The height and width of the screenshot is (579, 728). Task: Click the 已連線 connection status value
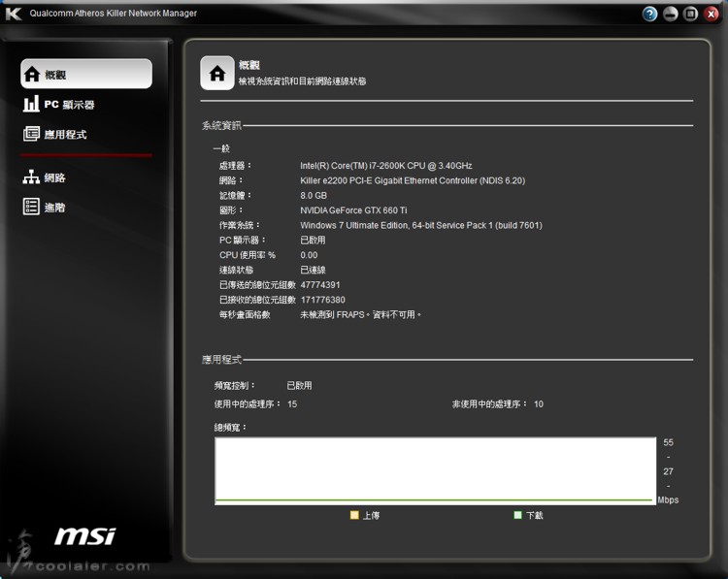point(313,270)
